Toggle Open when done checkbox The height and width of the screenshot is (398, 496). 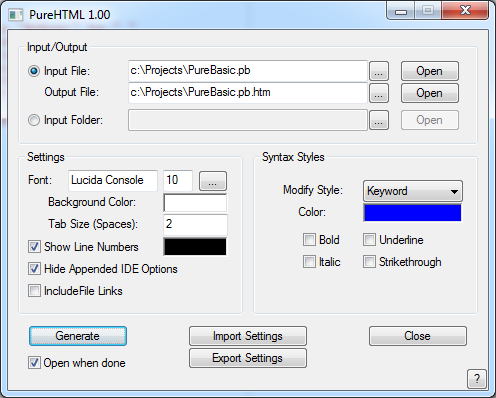[x=34, y=363]
